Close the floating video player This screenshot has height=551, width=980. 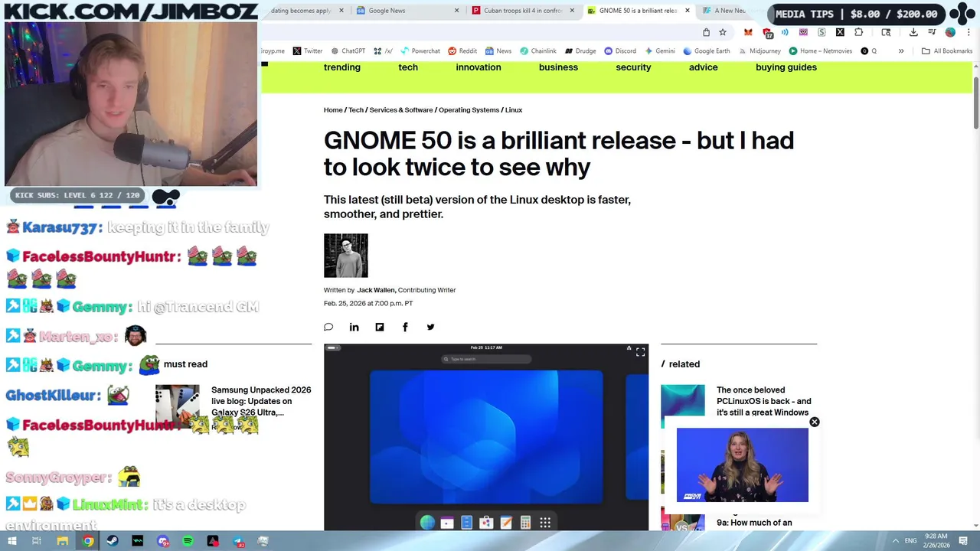815,422
